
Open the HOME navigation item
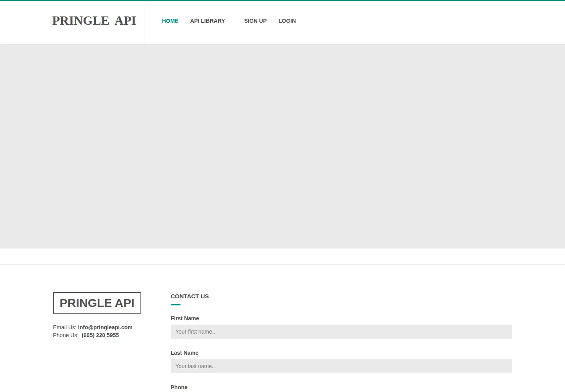point(170,21)
